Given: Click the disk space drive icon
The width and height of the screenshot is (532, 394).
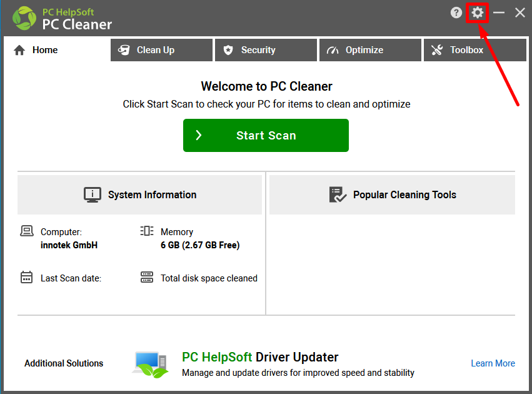Looking at the screenshot, I should (147, 277).
